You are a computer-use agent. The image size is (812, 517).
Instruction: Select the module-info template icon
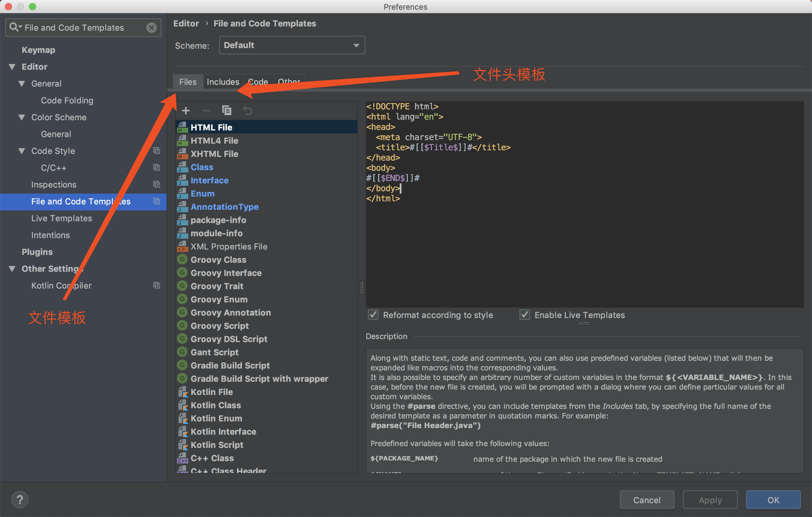pos(183,233)
